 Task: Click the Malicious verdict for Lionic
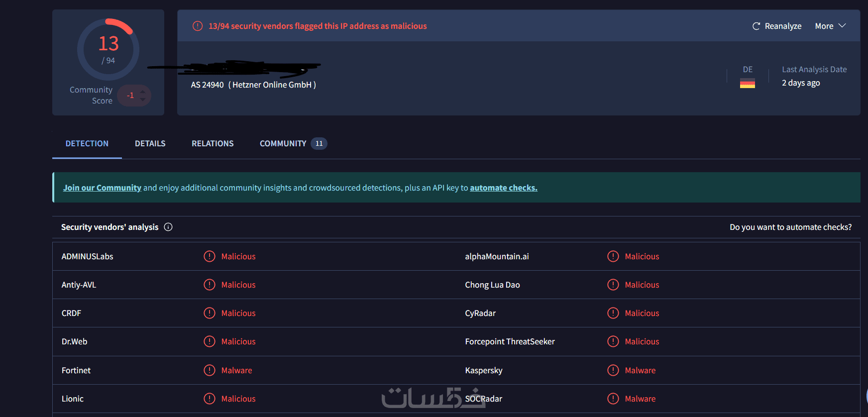[238, 399]
